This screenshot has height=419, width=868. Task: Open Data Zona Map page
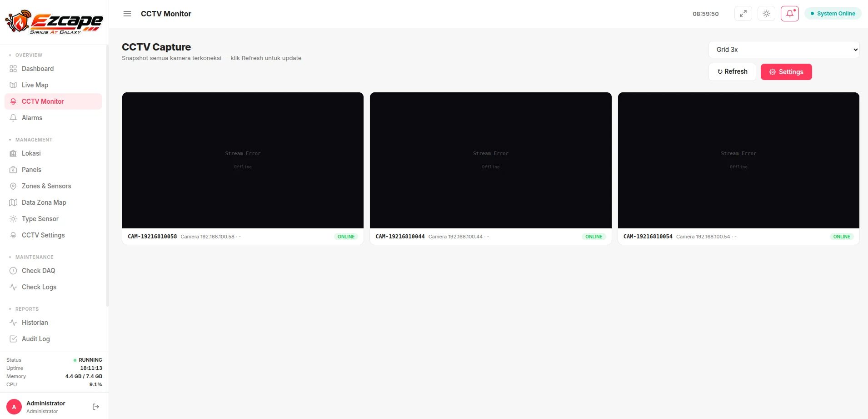53,202
